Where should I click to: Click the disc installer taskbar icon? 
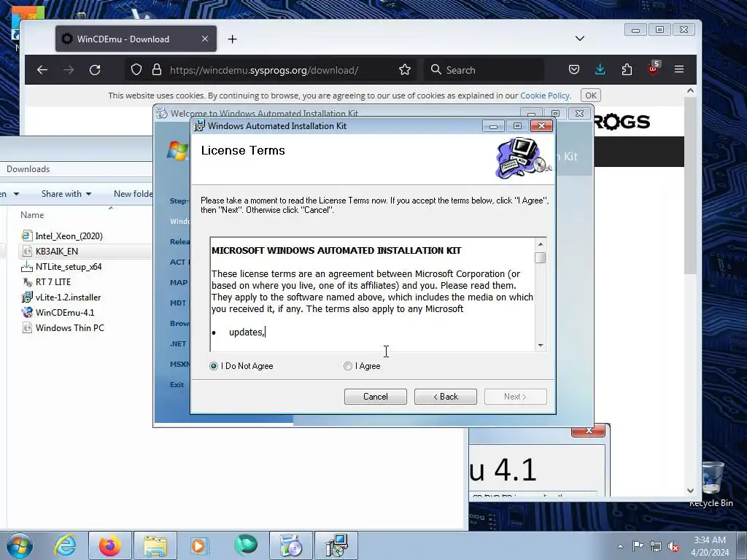click(x=290, y=545)
